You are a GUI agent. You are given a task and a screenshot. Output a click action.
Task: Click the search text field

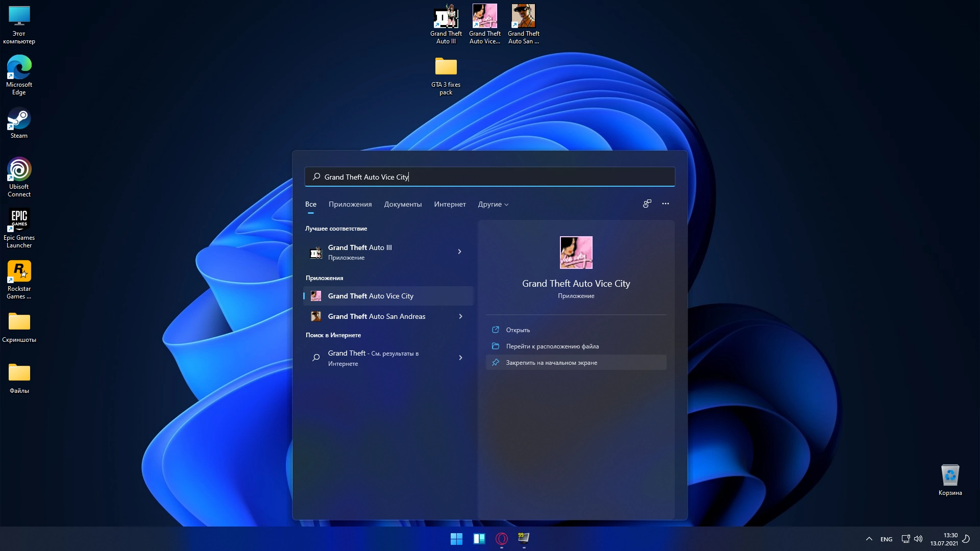[489, 177]
